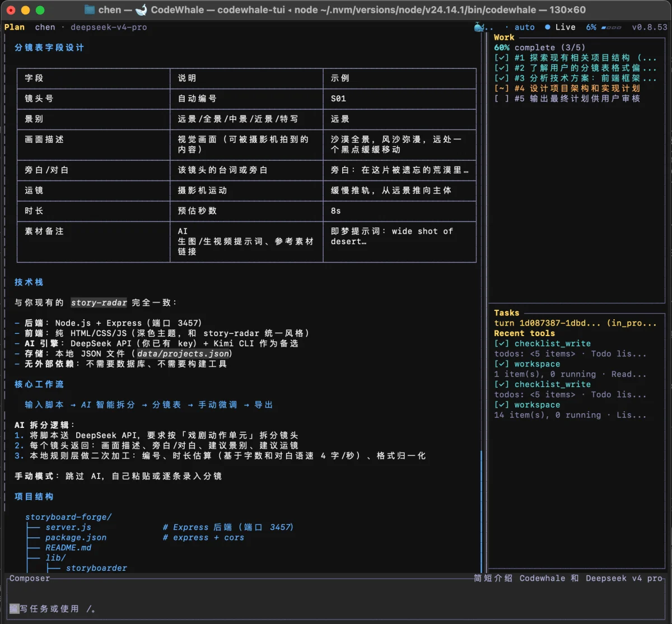The image size is (672, 624).
Task: Focus the Composer input prompt 写任务或使用 /
Action: tap(53, 608)
